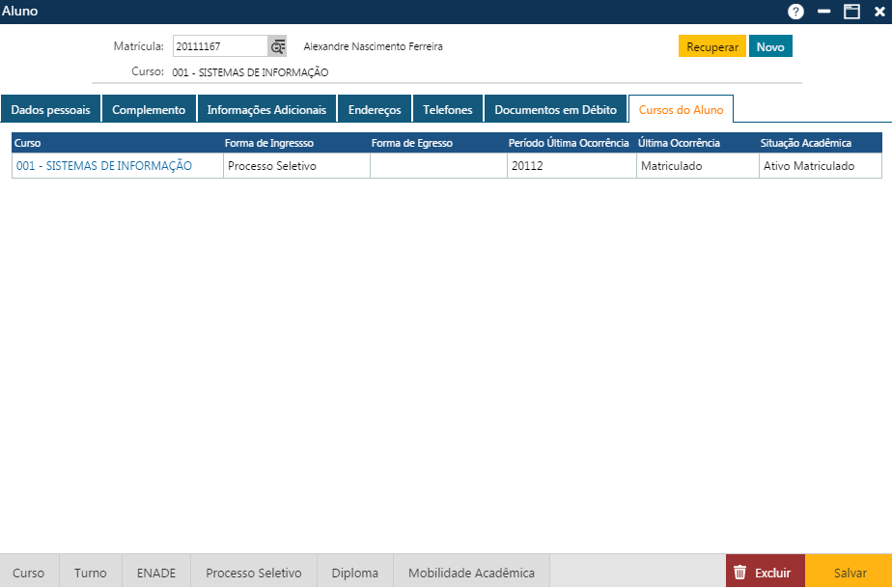Open the 001 - SISTEMAS DE INFORMAÇÃO link
The image size is (892, 588).
pos(104,166)
